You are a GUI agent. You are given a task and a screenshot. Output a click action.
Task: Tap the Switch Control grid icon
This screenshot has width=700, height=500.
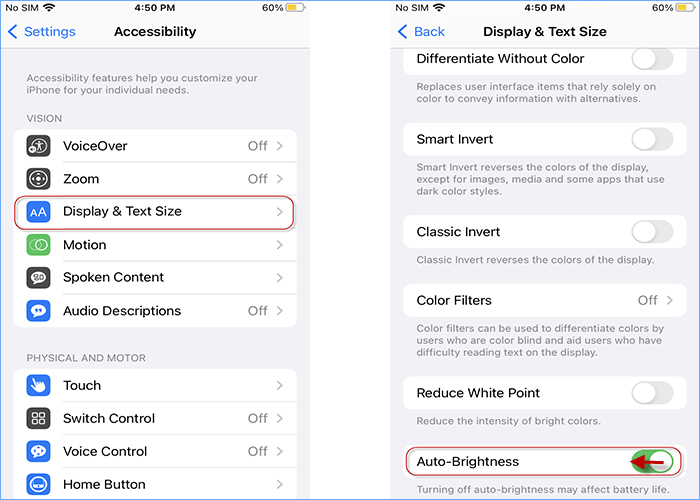(39, 418)
